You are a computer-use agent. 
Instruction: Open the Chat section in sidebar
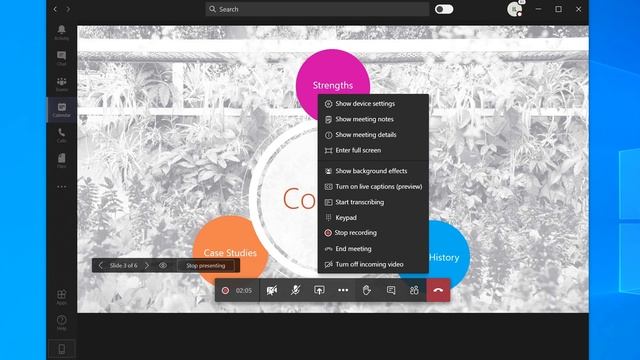pyautogui.click(x=62, y=58)
